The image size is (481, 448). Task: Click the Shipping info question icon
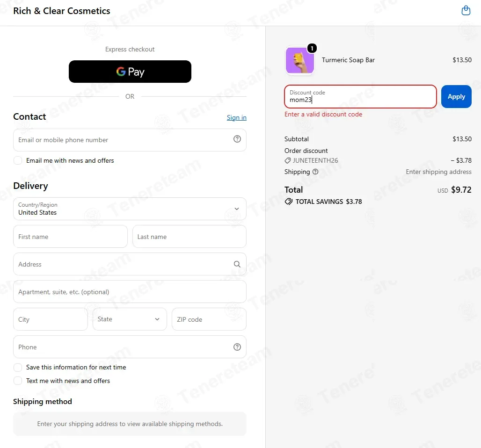315,172
